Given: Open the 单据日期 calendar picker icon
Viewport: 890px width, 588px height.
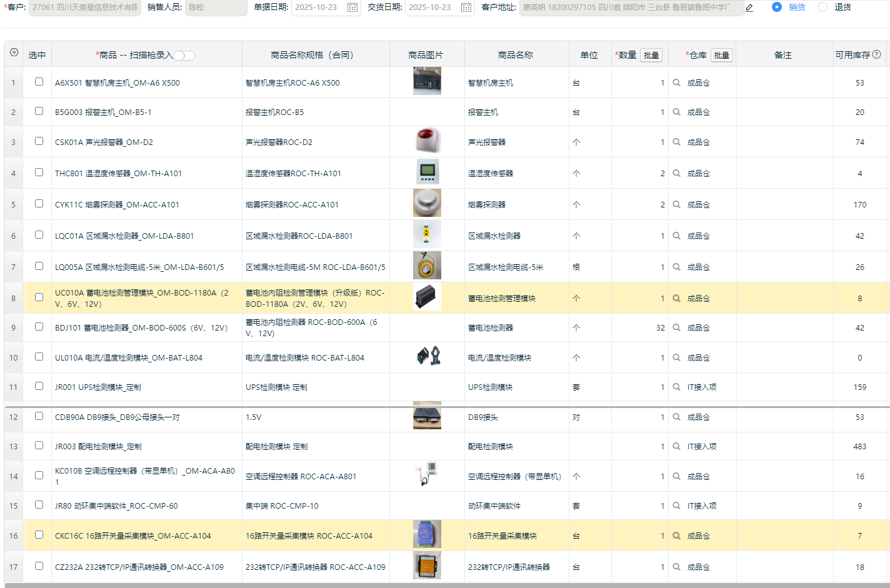Looking at the screenshot, I should (x=352, y=7).
